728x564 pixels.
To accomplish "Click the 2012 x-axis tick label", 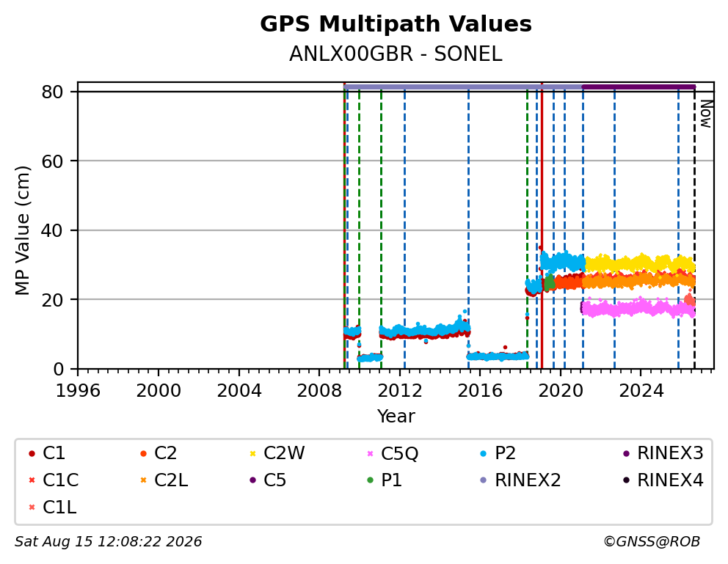I will point(400,391).
